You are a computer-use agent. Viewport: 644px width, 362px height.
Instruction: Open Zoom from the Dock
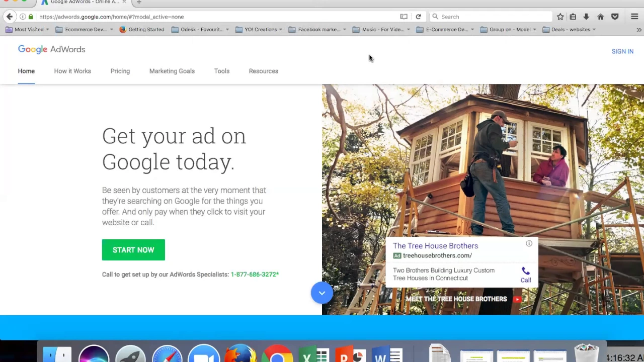[204, 354]
